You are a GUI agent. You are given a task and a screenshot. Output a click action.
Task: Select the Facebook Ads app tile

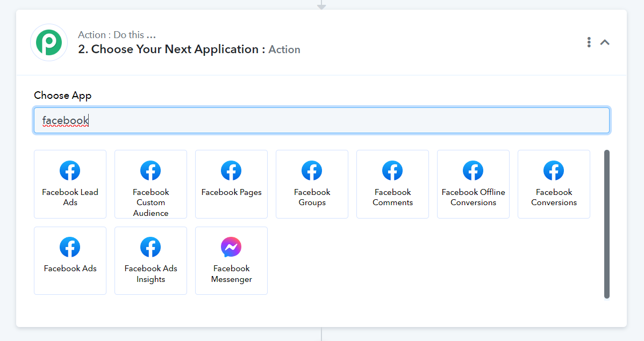tap(70, 260)
